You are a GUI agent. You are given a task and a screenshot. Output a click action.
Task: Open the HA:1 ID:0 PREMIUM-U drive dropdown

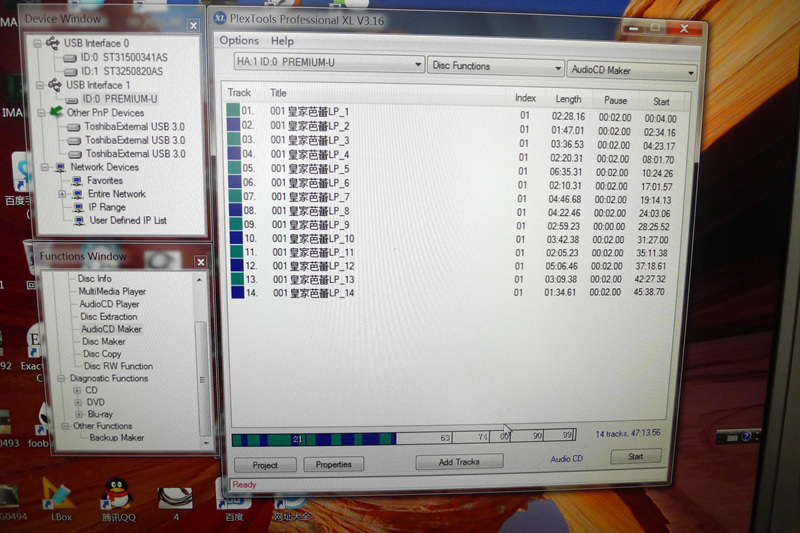[329, 63]
